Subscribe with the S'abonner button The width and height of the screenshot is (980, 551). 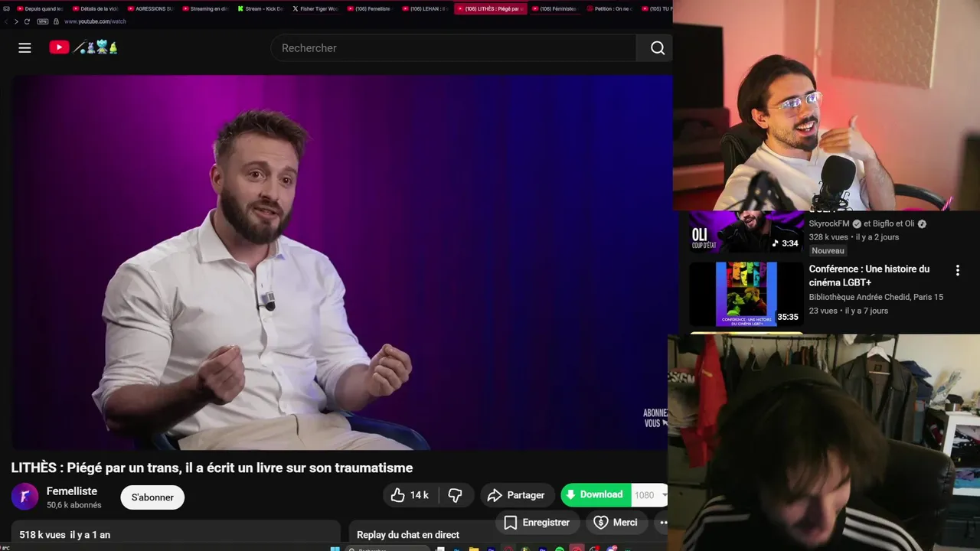(x=152, y=497)
